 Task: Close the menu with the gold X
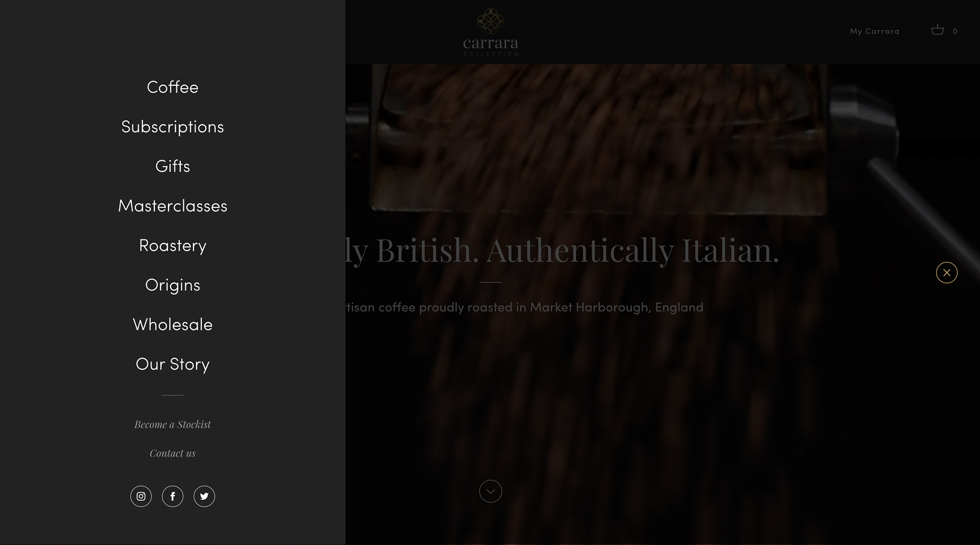[947, 273]
